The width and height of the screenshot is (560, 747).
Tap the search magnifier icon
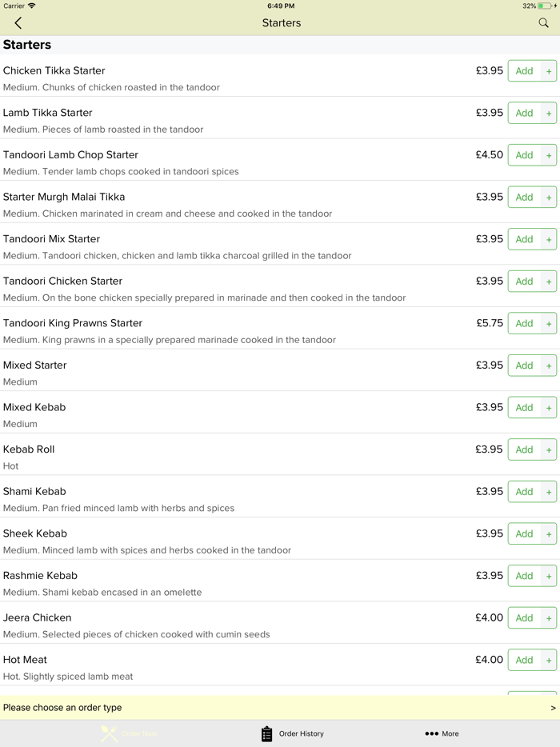click(543, 23)
